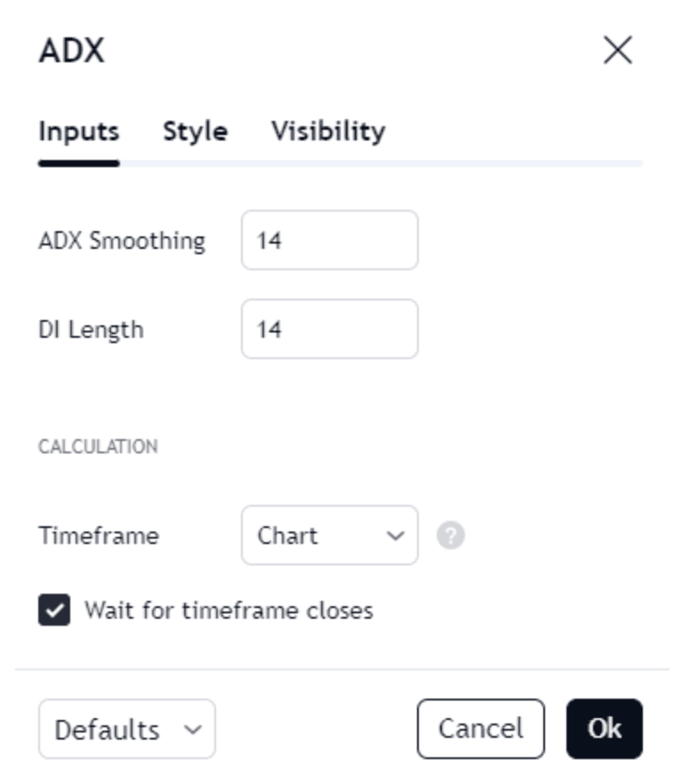
Task: Click the Timeframe label text
Action: (99, 535)
